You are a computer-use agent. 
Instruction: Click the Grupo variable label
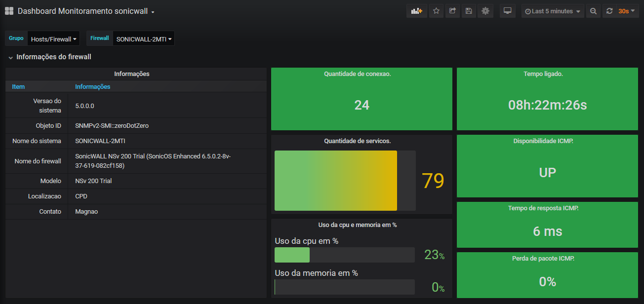click(x=16, y=38)
